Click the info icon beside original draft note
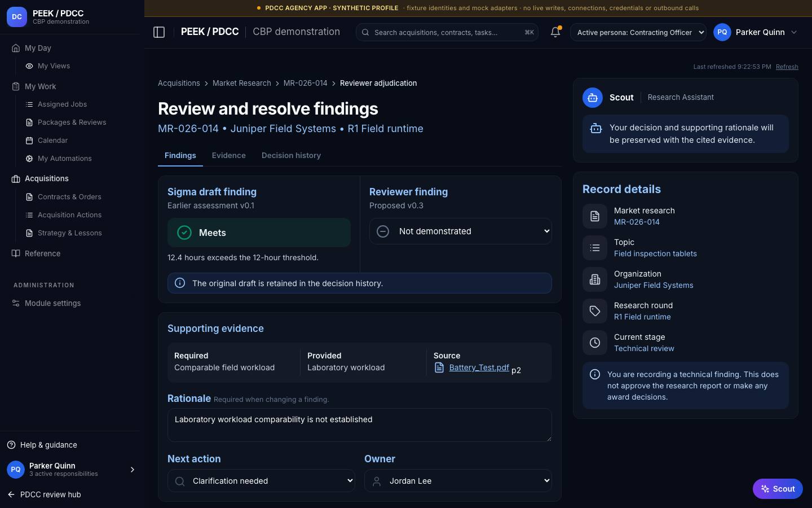 (x=180, y=283)
